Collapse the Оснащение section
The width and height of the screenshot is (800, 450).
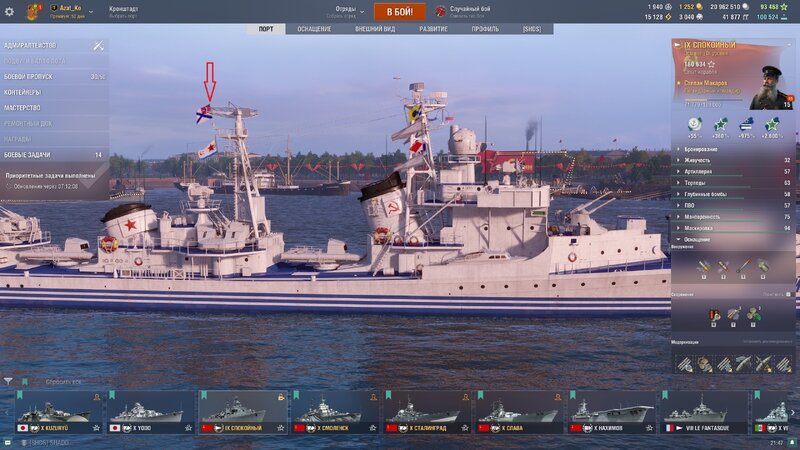[733, 239]
